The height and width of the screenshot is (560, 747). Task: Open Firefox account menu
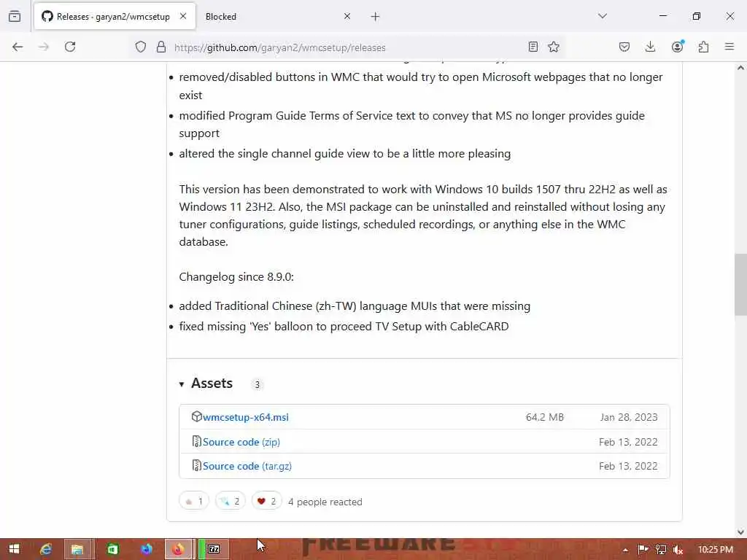pos(678,46)
